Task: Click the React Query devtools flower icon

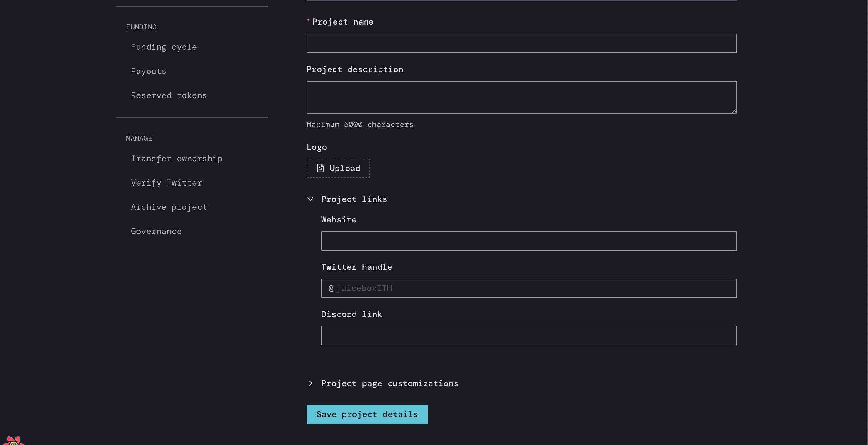Action: coord(13,440)
